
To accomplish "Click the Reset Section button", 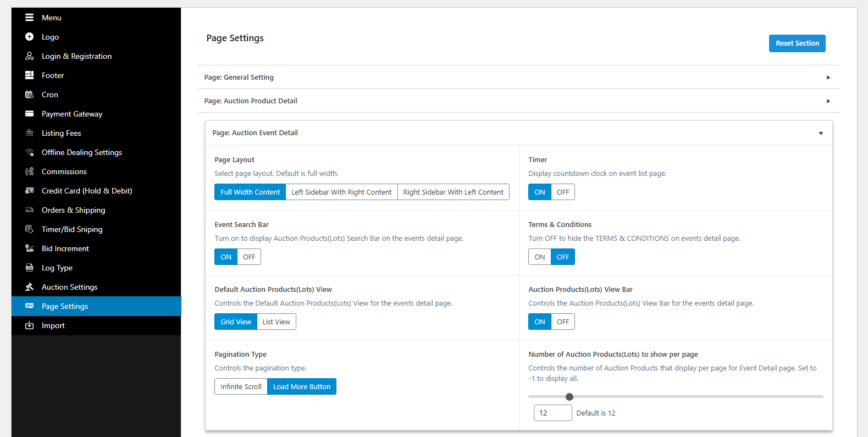I will tap(797, 43).
